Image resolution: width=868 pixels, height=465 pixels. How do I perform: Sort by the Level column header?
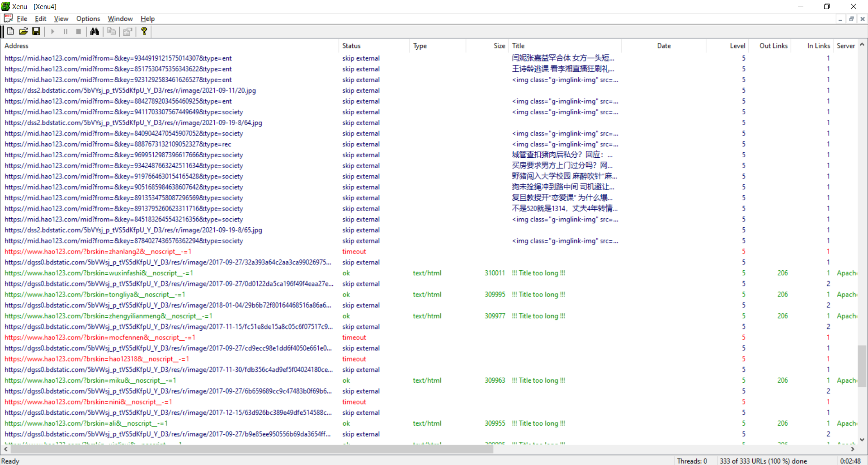pyautogui.click(x=727, y=46)
